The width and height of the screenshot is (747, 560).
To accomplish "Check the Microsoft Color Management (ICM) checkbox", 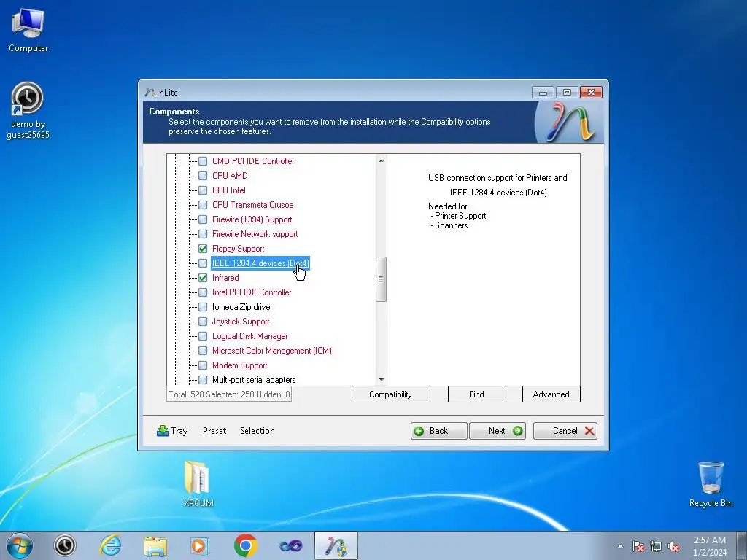I will tap(203, 351).
